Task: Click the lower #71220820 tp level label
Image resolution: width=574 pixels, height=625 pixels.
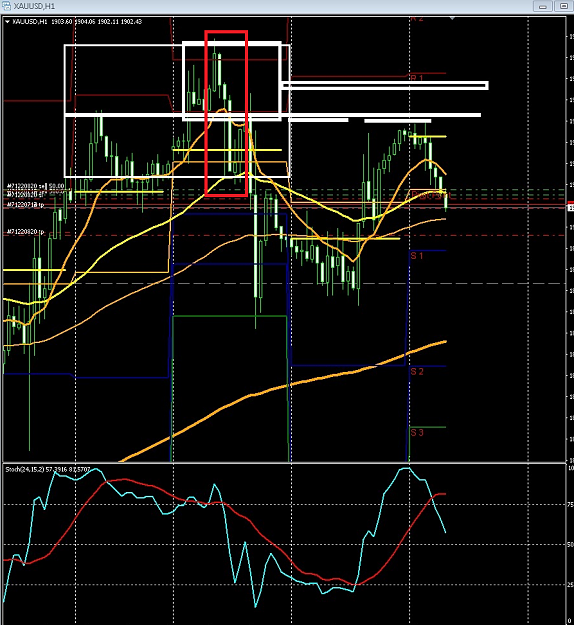Action: click(26, 232)
